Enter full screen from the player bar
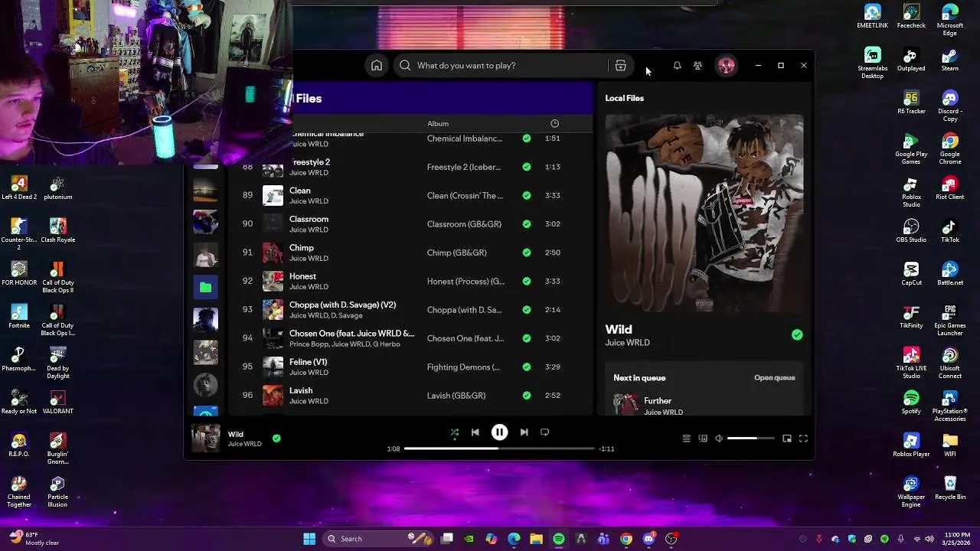Screen dimensions: 980x551 tap(803, 439)
